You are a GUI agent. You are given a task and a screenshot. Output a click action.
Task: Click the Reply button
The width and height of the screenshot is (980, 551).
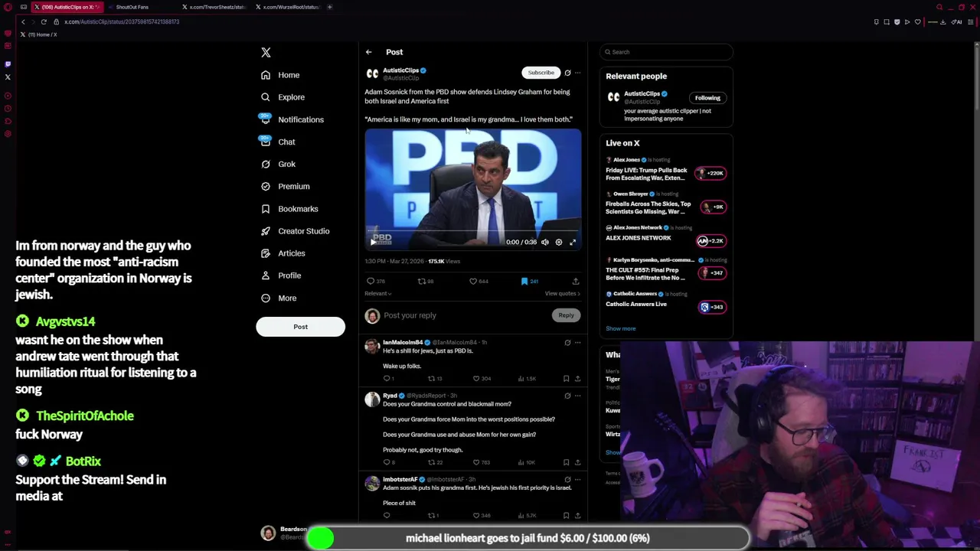coord(566,315)
